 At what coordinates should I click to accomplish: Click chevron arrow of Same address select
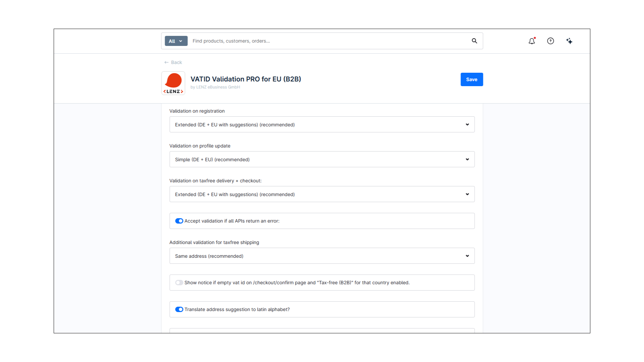pyautogui.click(x=467, y=256)
